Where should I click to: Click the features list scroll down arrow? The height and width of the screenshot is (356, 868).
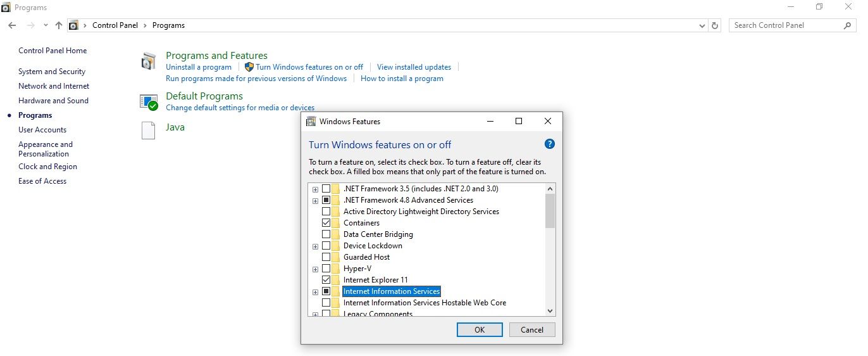coord(550,311)
